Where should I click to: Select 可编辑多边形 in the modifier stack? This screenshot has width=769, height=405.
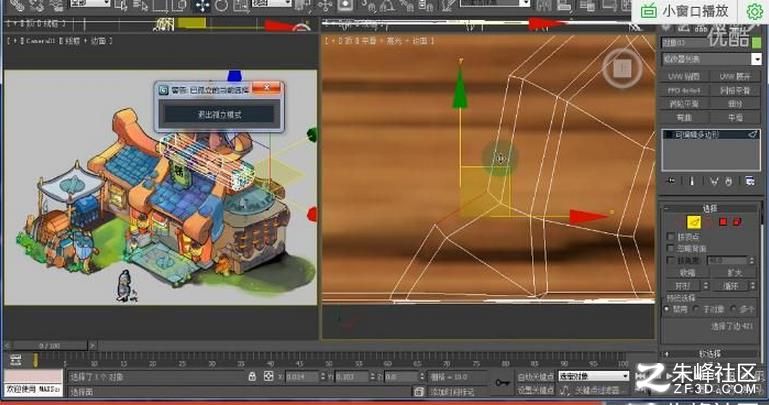click(711, 134)
